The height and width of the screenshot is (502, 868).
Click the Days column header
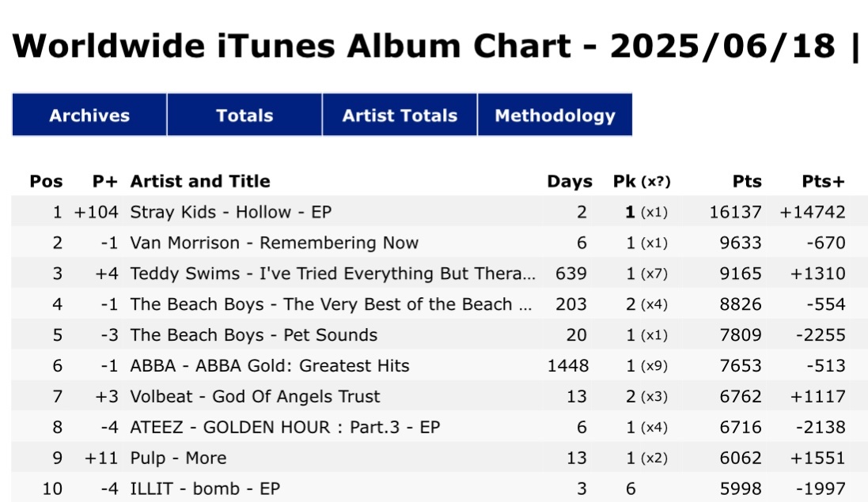tap(570, 181)
